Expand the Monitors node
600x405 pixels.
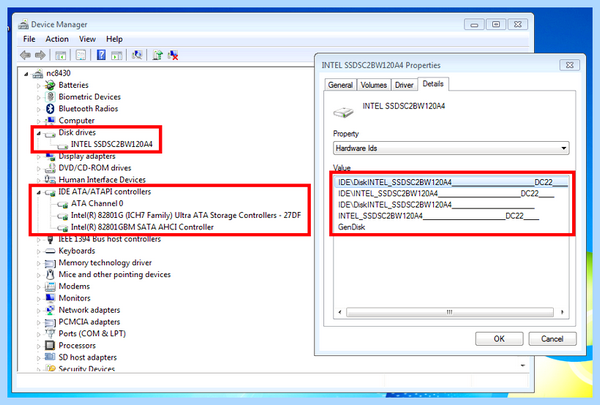click(x=38, y=299)
